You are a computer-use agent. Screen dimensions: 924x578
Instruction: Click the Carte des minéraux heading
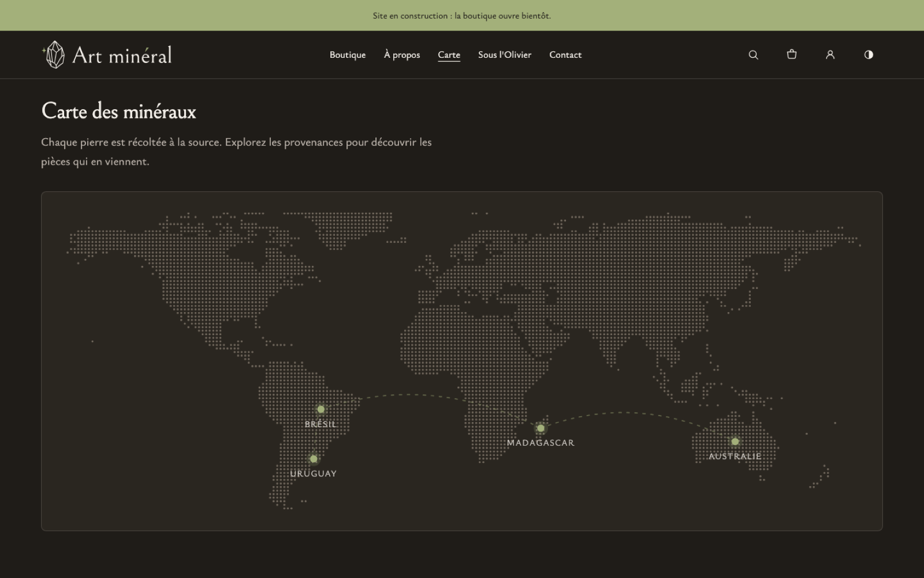coord(119,111)
